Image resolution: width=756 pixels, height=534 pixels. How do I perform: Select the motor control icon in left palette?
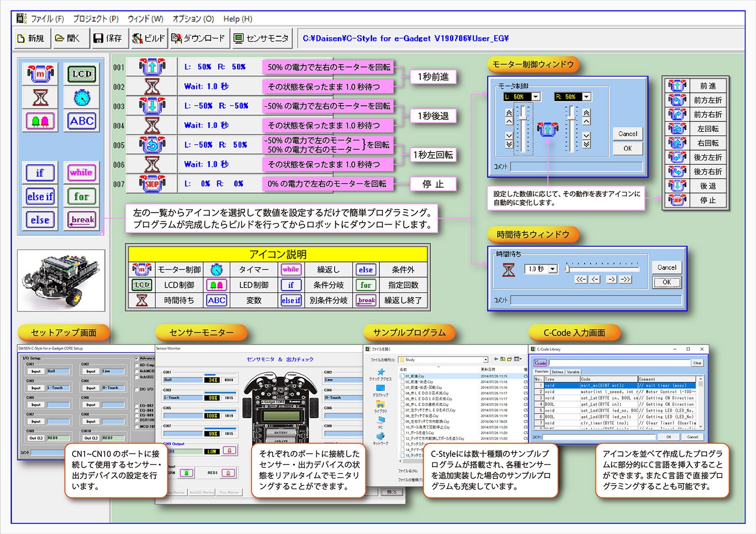(x=40, y=74)
